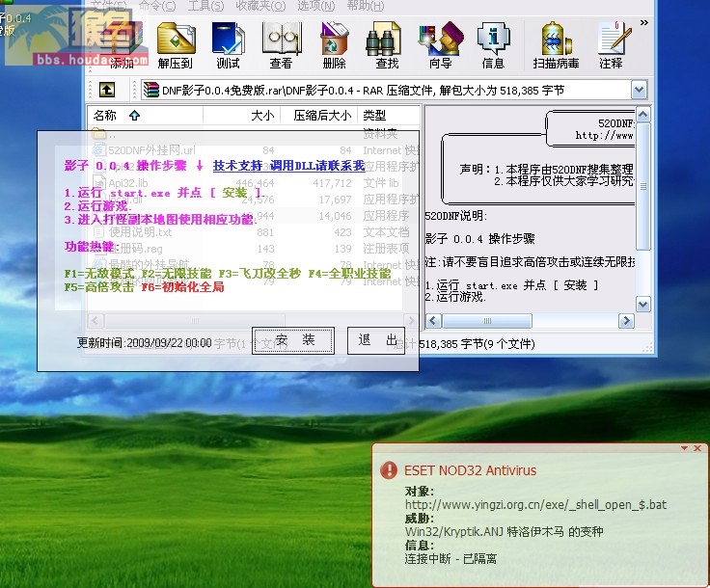This screenshot has width=710, height=588.
Task: Open the 工具 (Tools) menu
Action: pos(205,6)
